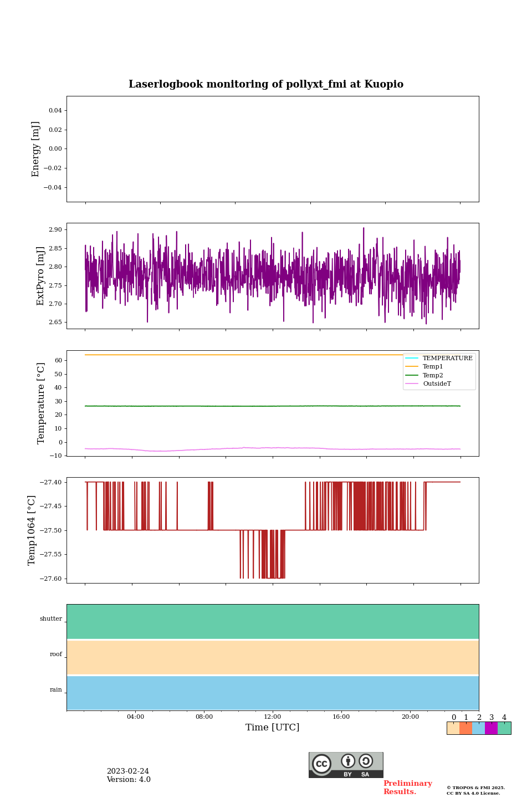Click the TROPOS & FMI copyright notice
The image size is (532, 798).
click(475, 790)
